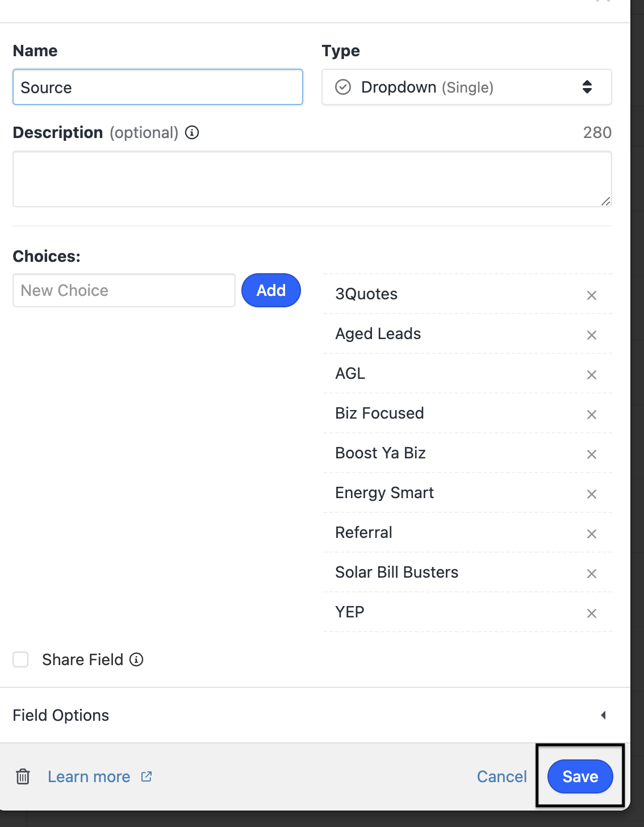Remove the YEP choice
Viewport: 644px width, 827px height.
[591, 613]
